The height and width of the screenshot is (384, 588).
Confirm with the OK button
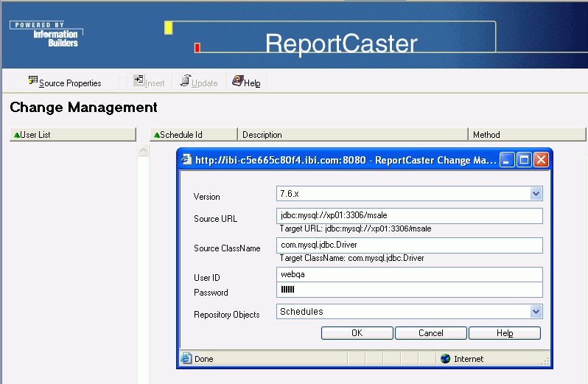coord(357,333)
